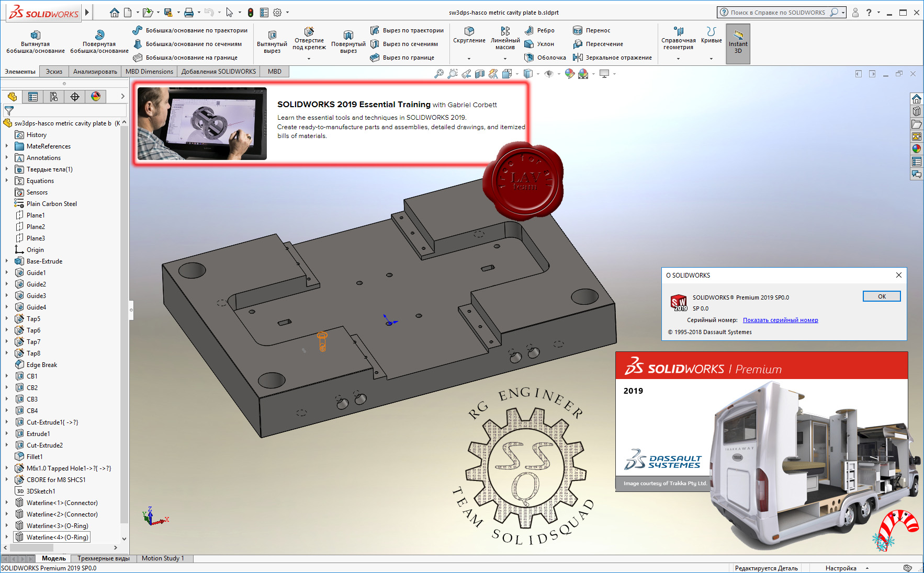Click the feature tree filter icon
The image size is (924, 573).
9,110
